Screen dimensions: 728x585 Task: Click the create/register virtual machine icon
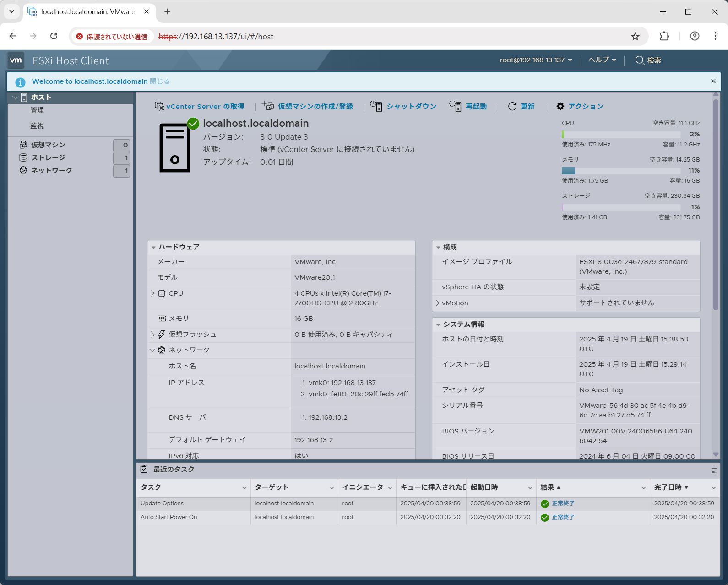point(268,106)
